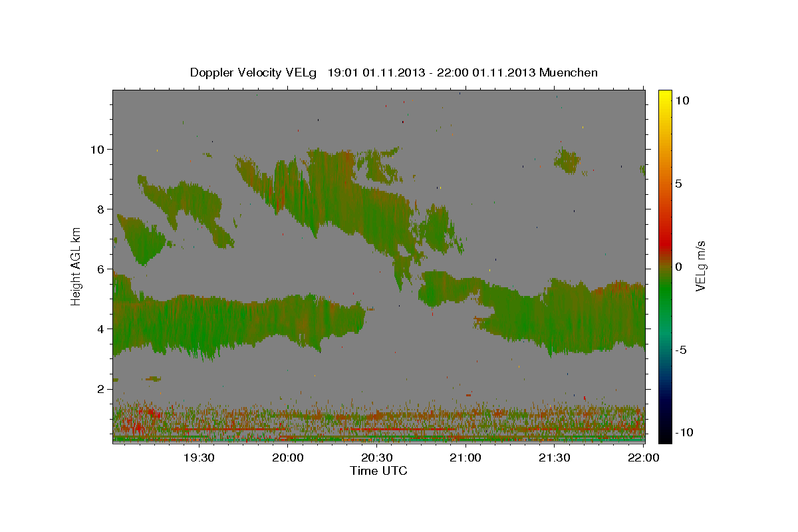Click the colorbar value 10 label

[x=681, y=100]
